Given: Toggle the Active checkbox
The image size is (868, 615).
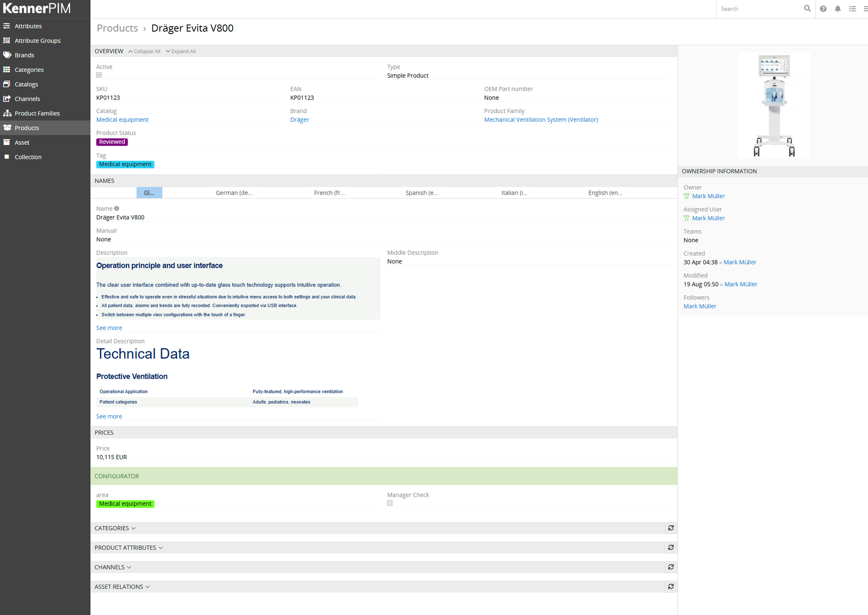Looking at the screenshot, I should pyautogui.click(x=99, y=75).
